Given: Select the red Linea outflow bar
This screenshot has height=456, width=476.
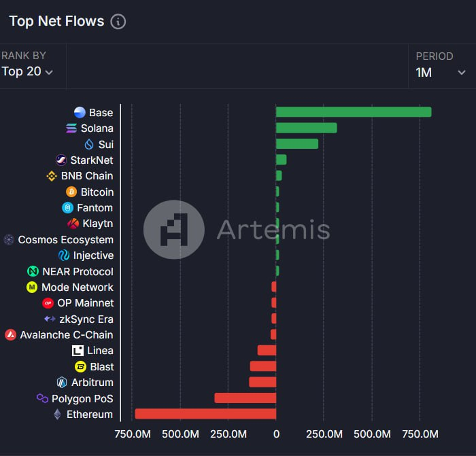Looking at the screenshot, I should [x=267, y=351].
